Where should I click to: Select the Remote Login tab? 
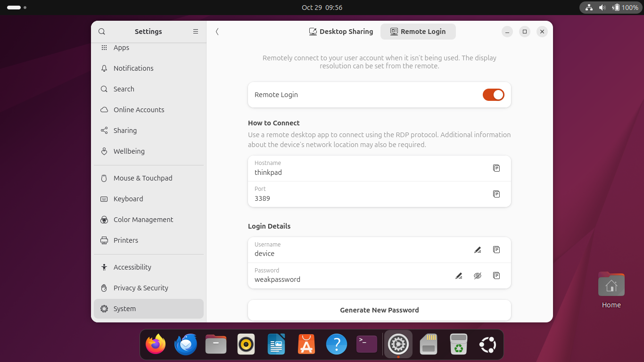tap(418, 32)
